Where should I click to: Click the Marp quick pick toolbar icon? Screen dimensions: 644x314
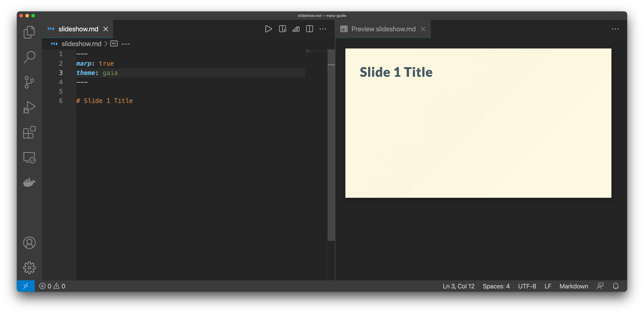[x=296, y=29]
